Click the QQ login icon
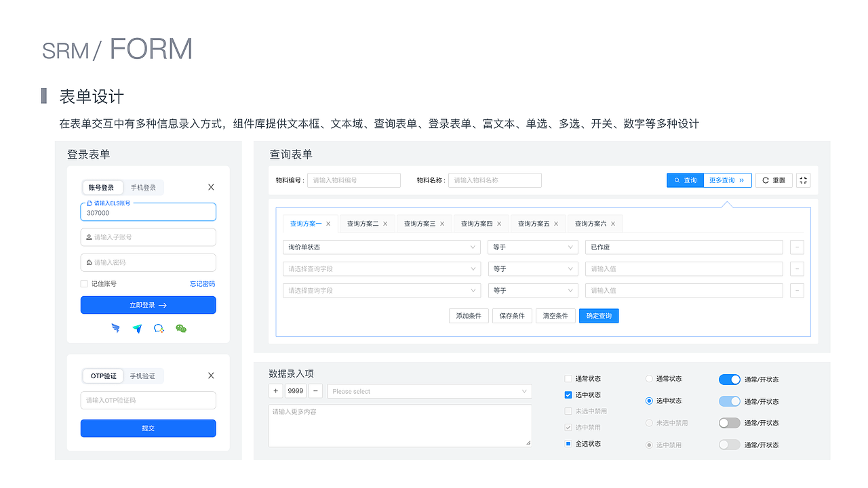 pyautogui.click(x=159, y=329)
